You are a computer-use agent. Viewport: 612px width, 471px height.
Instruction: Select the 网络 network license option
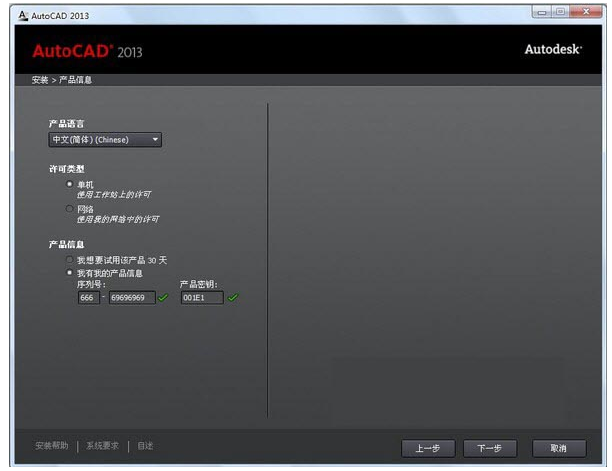(69, 208)
